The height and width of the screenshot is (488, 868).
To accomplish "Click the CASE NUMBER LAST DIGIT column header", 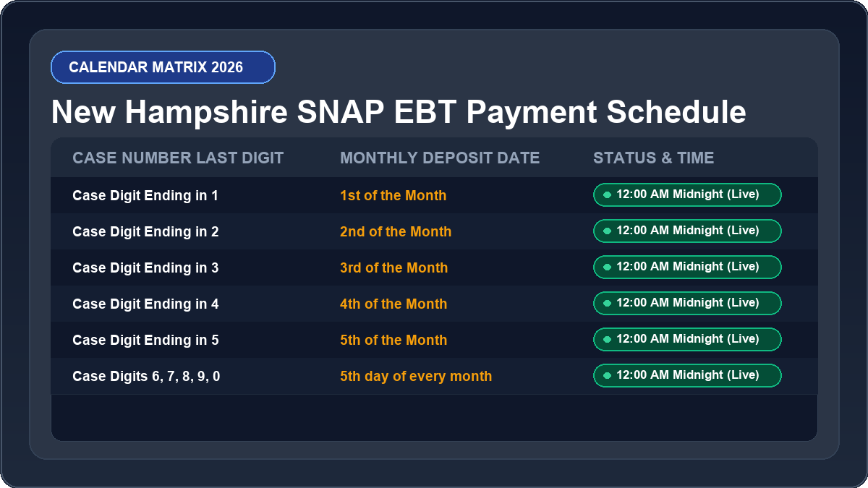I will [178, 158].
